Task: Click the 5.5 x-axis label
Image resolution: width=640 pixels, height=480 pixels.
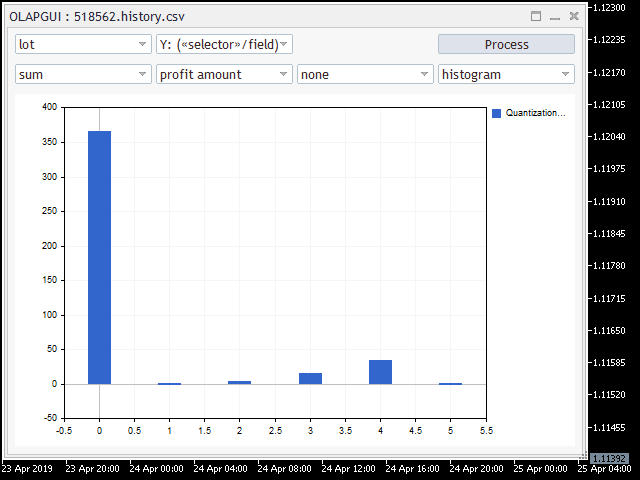Action: (x=486, y=431)
